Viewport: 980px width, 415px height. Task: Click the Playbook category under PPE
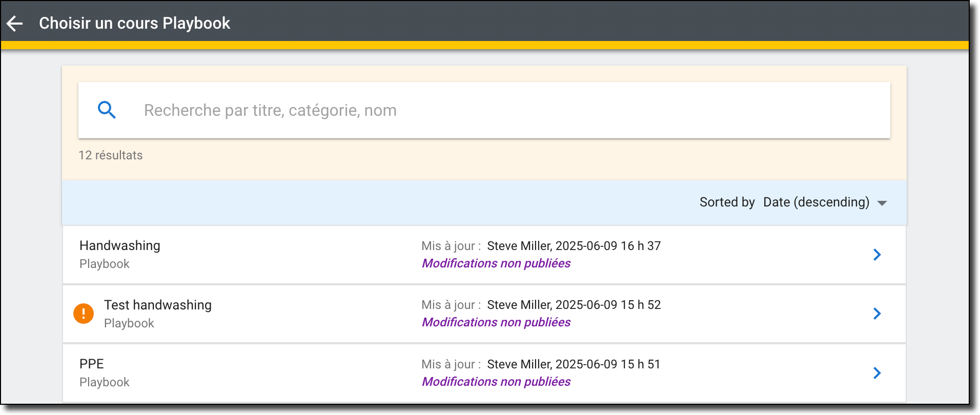point(105,382)
